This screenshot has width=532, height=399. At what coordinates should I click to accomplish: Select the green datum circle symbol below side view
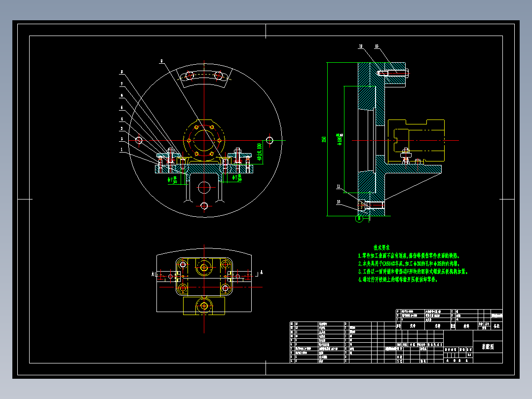[359, 219]
